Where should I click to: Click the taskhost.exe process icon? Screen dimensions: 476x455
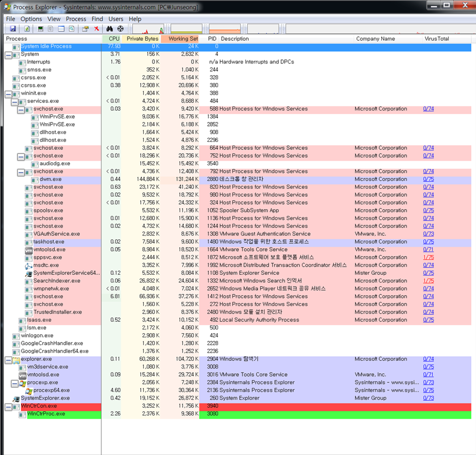pos(29,243)
